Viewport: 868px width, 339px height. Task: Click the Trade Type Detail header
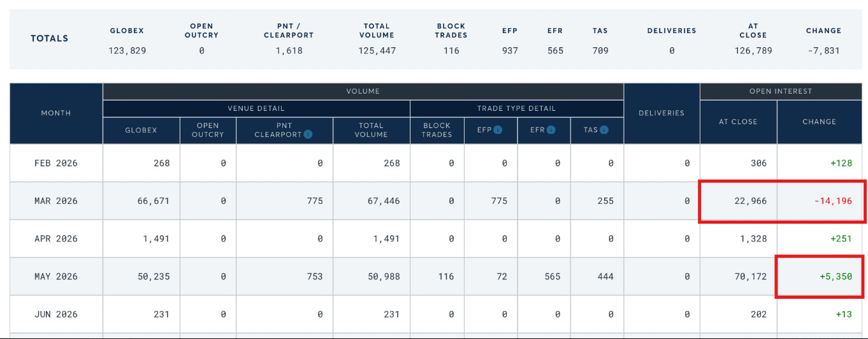pos(516,108)
